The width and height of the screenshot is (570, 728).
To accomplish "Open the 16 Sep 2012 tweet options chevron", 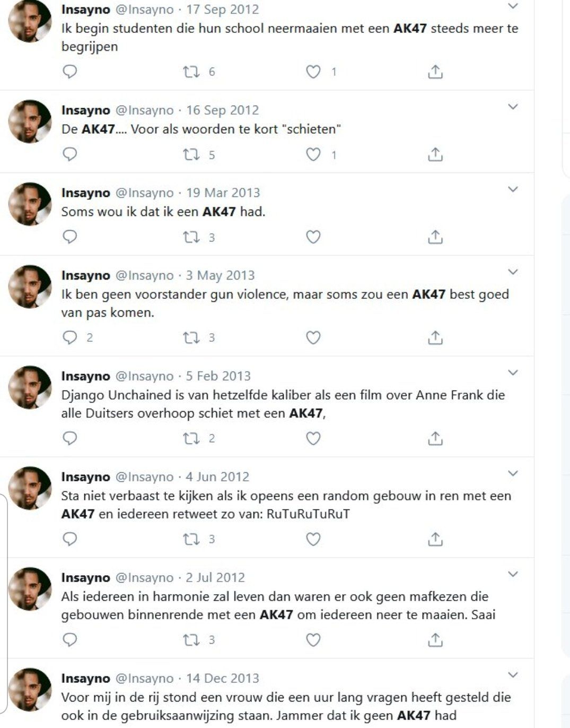I will tap(512, 107).
